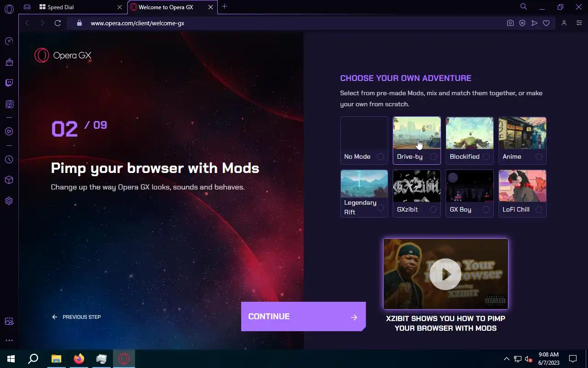588x368 pixels.
Task: Open the Player sidebar icon
Action: (x=9, y=132)
